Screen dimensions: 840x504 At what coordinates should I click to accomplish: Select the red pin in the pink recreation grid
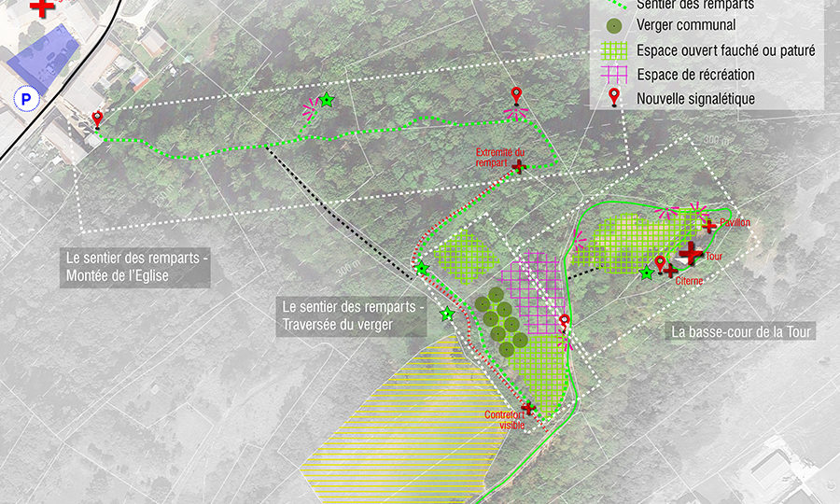(564, 323)
